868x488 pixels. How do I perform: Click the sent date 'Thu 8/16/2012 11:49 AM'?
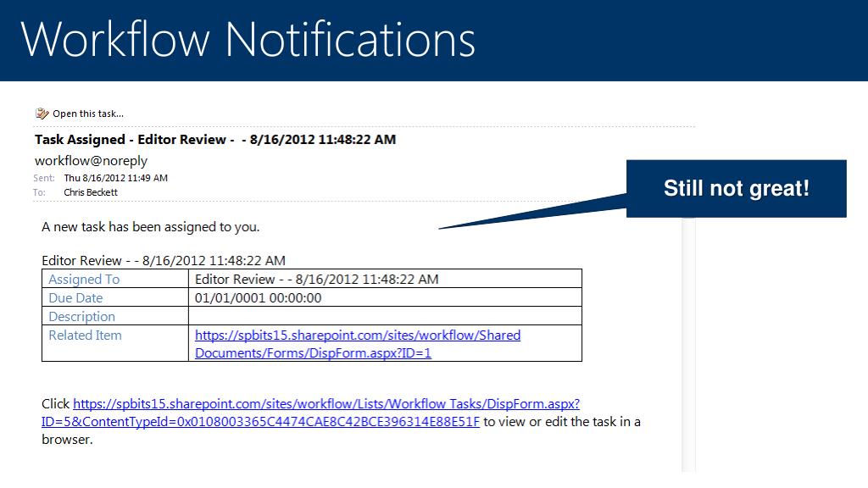tap(115, 178)
